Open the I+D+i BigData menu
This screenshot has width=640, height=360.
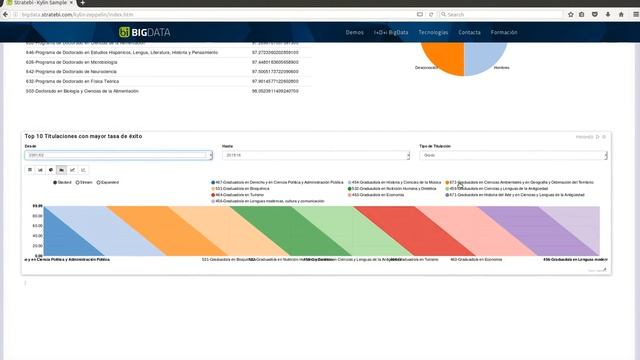tap(391, 32)
